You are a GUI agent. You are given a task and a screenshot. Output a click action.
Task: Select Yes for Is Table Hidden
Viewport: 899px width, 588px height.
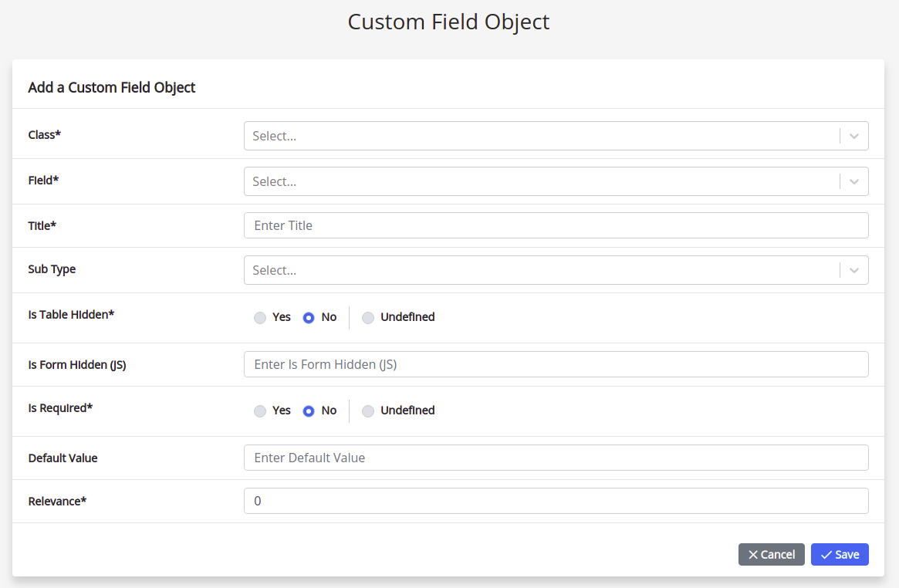click(260, 317)
